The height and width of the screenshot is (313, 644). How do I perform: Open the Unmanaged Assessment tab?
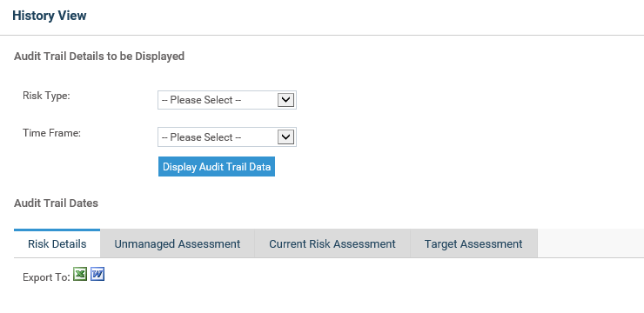pyautogui.click(x=177, y=243)
